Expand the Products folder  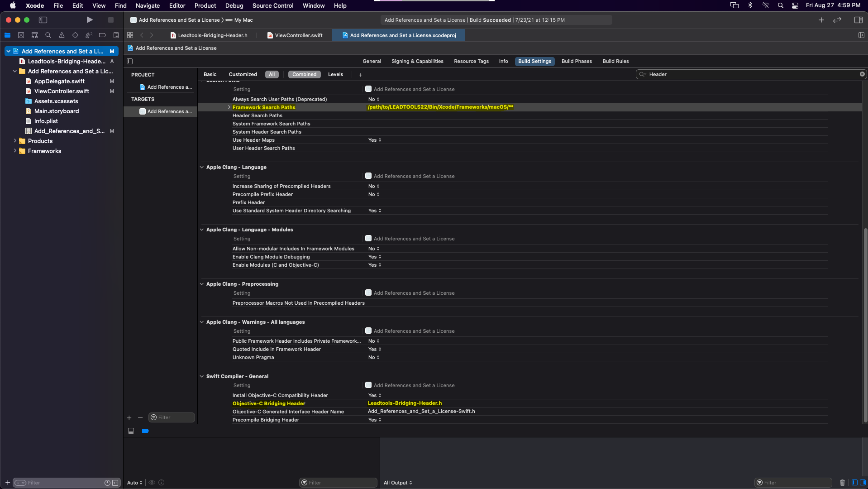(x=15, y=141)
